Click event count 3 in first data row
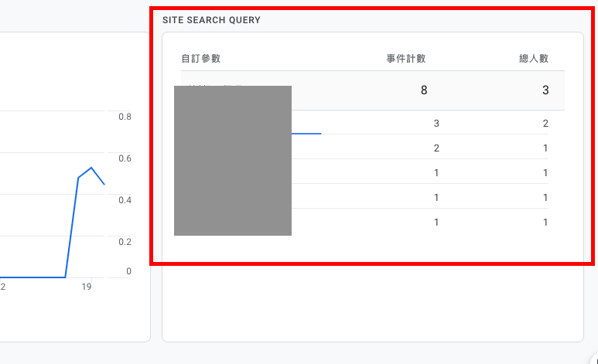 436,124
